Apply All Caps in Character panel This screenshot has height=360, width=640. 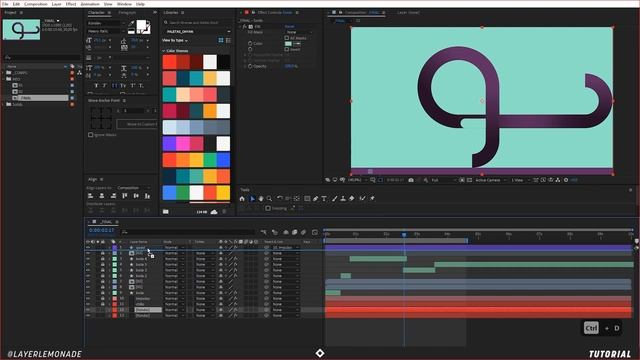tap(115, 86)
